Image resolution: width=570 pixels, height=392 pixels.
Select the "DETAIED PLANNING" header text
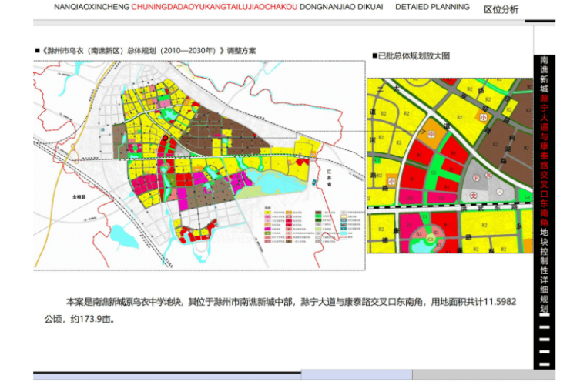point(432,8)
